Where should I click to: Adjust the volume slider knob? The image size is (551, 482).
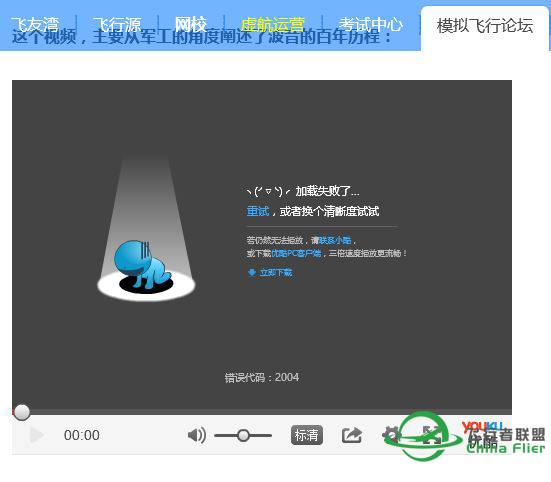click(243, 435)
